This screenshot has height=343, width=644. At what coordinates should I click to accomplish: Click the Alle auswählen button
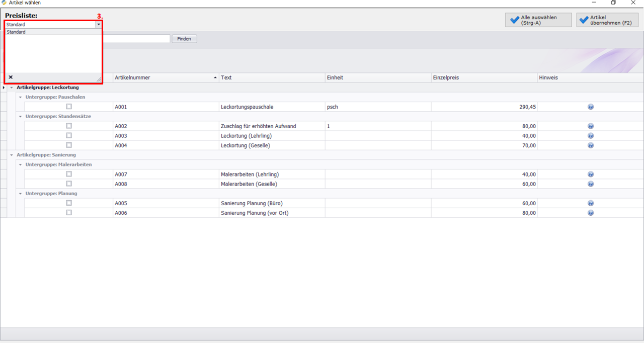pyautogui.click(x=538, y=20)
